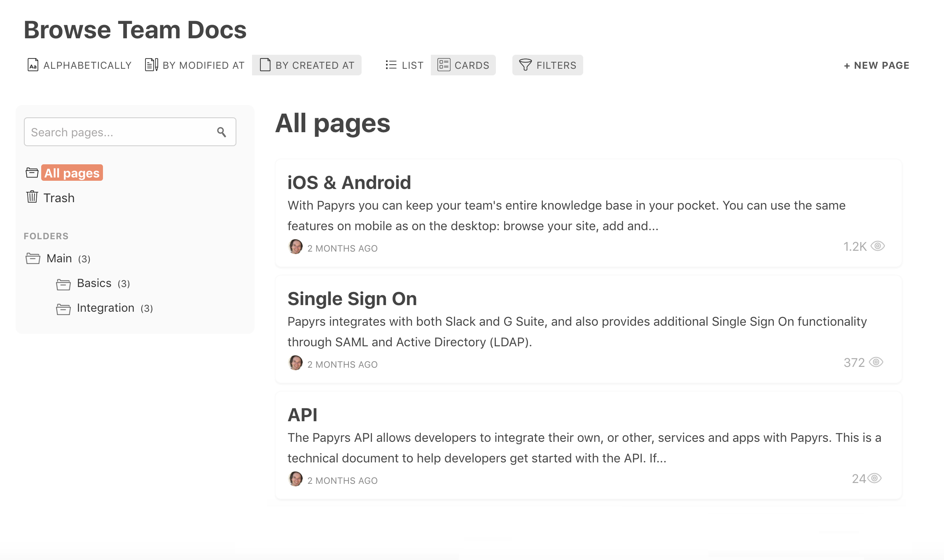Click the Main folder expand arrow
The width and height of the screenshot is (944, 560).
coord(33,259)
